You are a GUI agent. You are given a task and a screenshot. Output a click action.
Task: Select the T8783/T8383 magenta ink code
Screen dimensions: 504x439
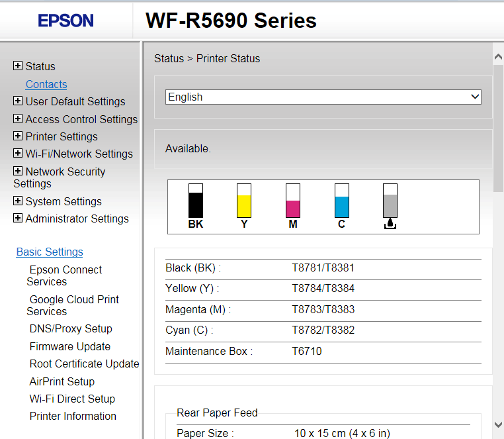click(323, 309)
